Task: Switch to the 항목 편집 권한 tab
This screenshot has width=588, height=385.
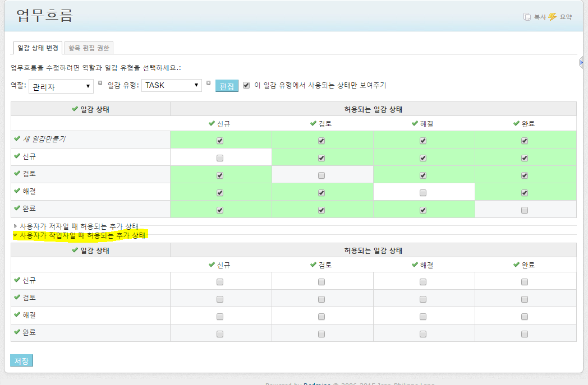Action: click(89, 48)
